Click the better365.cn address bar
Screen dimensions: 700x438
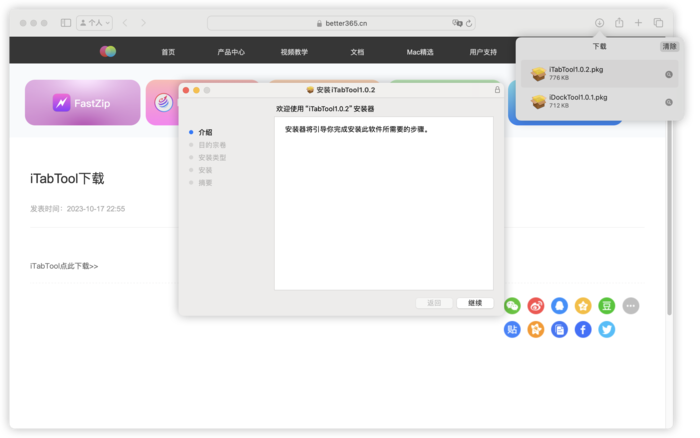[342, 22]
